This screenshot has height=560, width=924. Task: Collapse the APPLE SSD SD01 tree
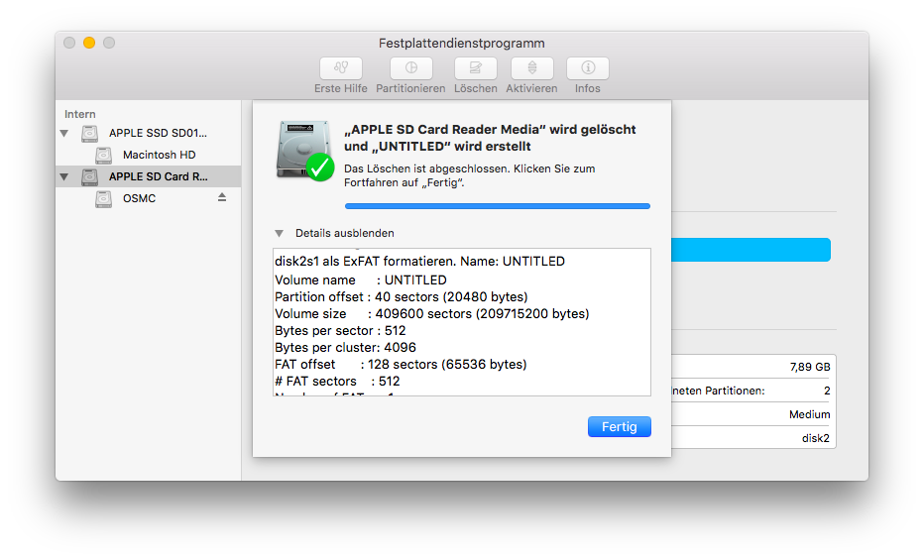(64, 134)
